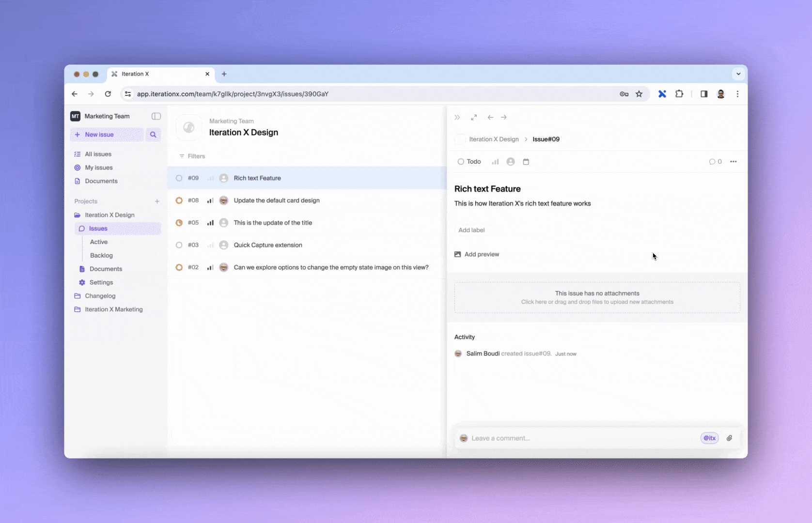Focus the Leave a comment field

point(581,438)
